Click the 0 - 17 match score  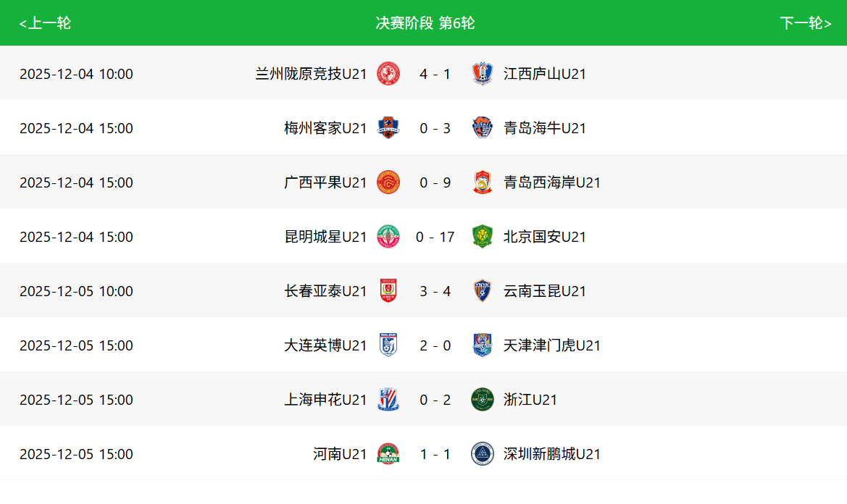[435, 237]
